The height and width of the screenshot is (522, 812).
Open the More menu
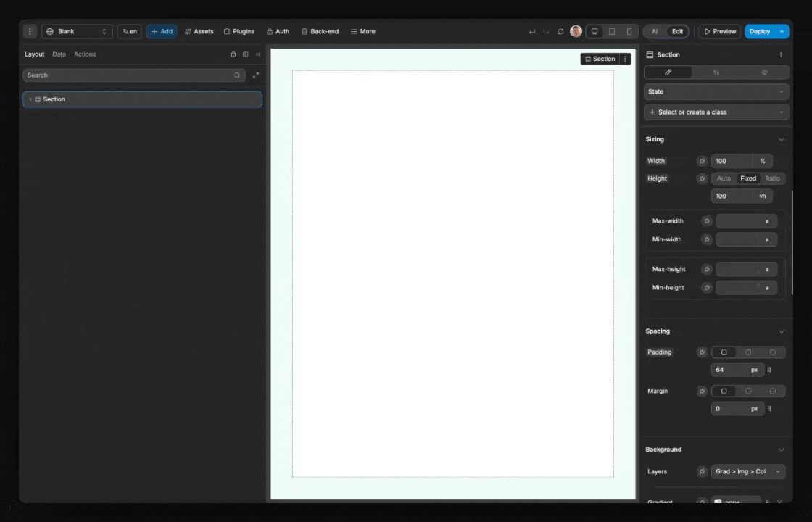point(362,31)
